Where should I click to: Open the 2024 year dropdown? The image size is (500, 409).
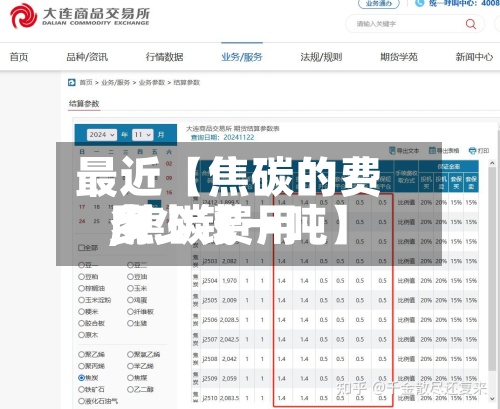click(x=102, y=135)
